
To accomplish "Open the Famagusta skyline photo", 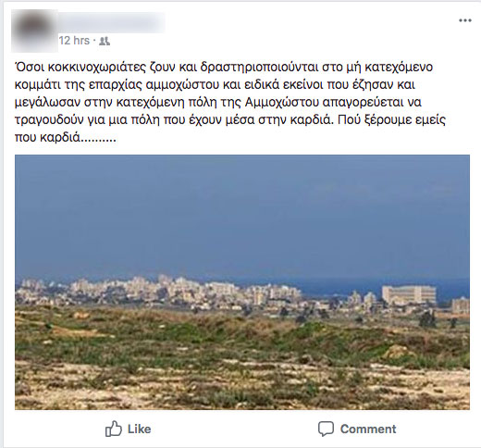I will click(x=242, y=282).
